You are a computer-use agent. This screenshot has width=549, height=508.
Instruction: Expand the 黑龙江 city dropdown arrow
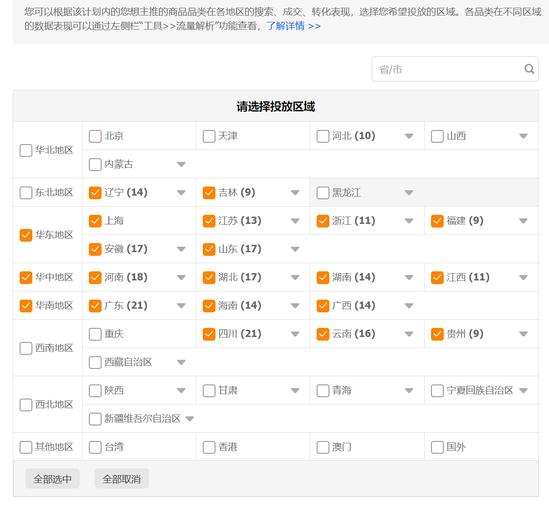point(409,193)
